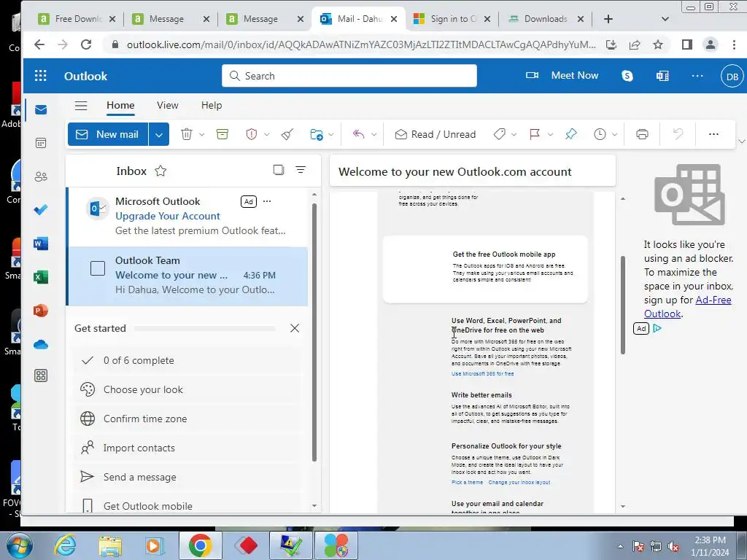Viewport: 747px width, 560px height.
Task: Click the message list vertical scrollbar
Action: (x=314, y=332)
